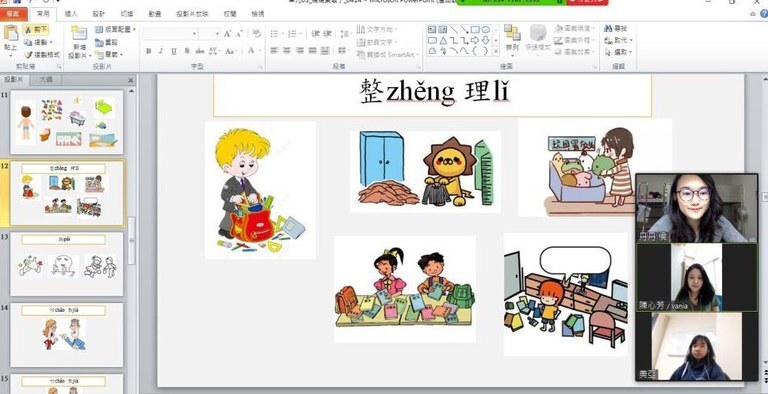Image resolution: width=768 pixels, height=394 pixels.
Task: Open the Change Case (Aa) dropdown
Action: pyautogui.click(x=231, y=51)
